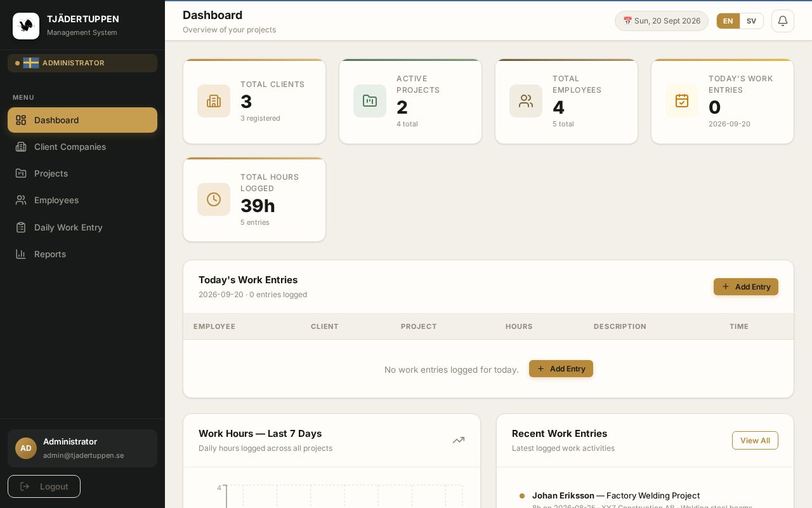
Task: Open Daily Work Entry menu item
Action: pyautogui.click(x=82, y=227)
